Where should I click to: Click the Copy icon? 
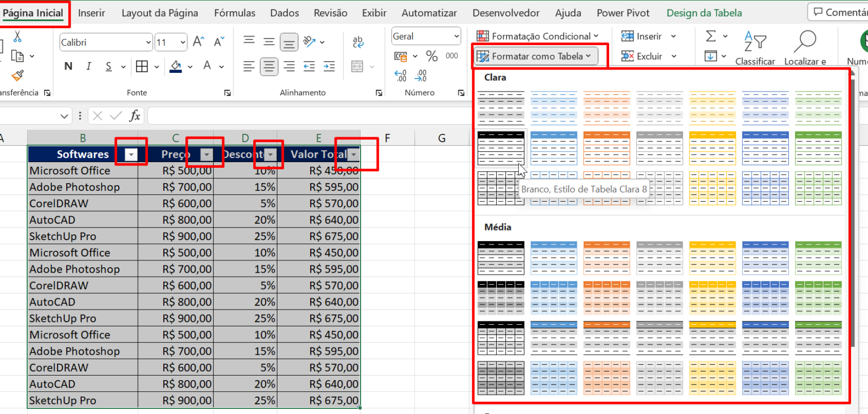[x=18, y=56]
